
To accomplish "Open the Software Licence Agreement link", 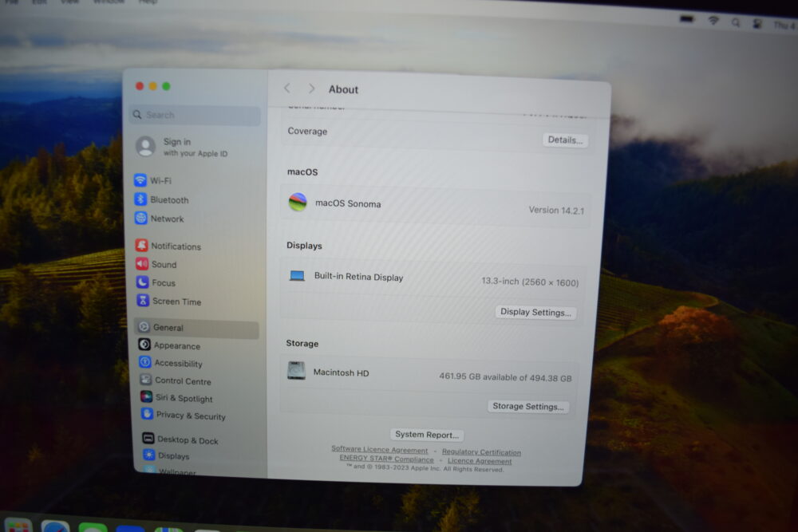I will [380, 450].
